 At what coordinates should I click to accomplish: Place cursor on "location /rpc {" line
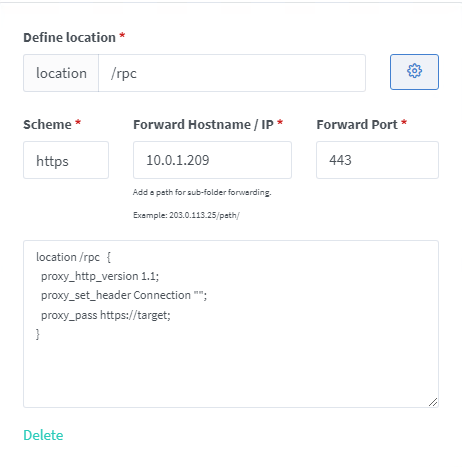(x=73, y=257)
